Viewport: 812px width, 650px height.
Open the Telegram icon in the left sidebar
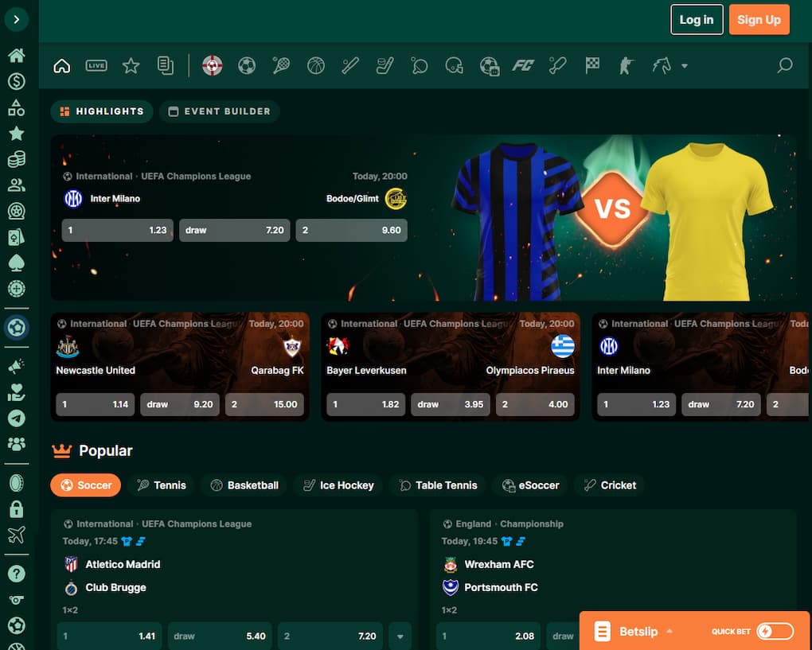(x=17, y=418)
